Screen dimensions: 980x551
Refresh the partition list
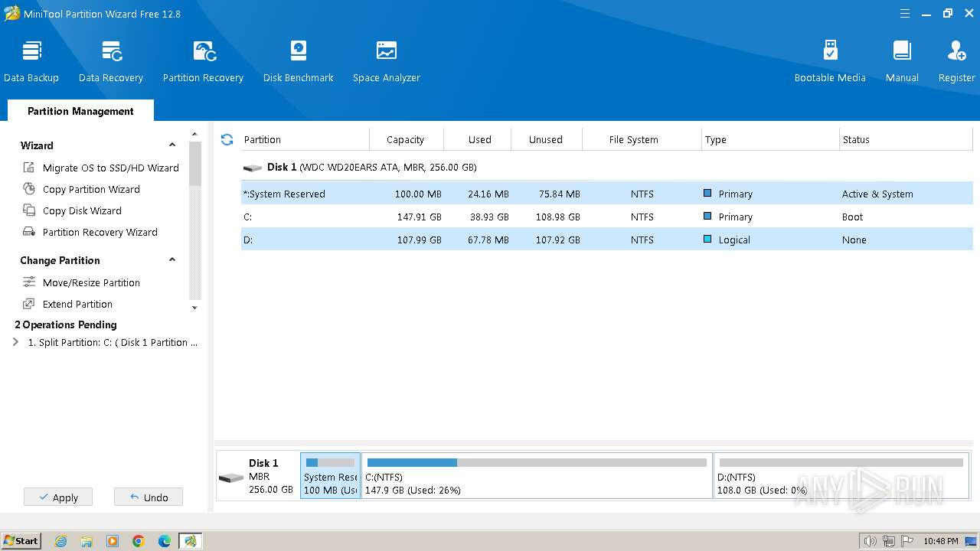[227, 139]
